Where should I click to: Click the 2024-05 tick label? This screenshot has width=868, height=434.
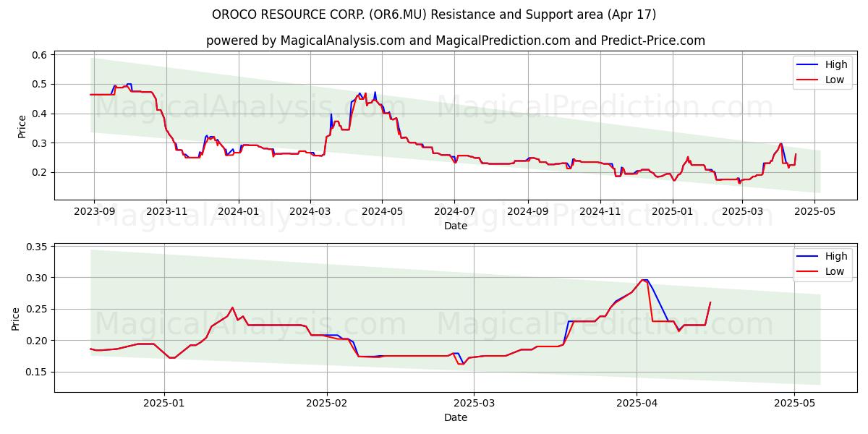click(x=383, y=211)
